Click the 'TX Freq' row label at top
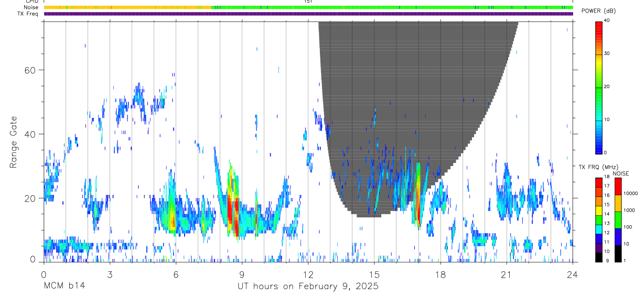The width and height of the screenshot is (644, 297). point(28,14)
